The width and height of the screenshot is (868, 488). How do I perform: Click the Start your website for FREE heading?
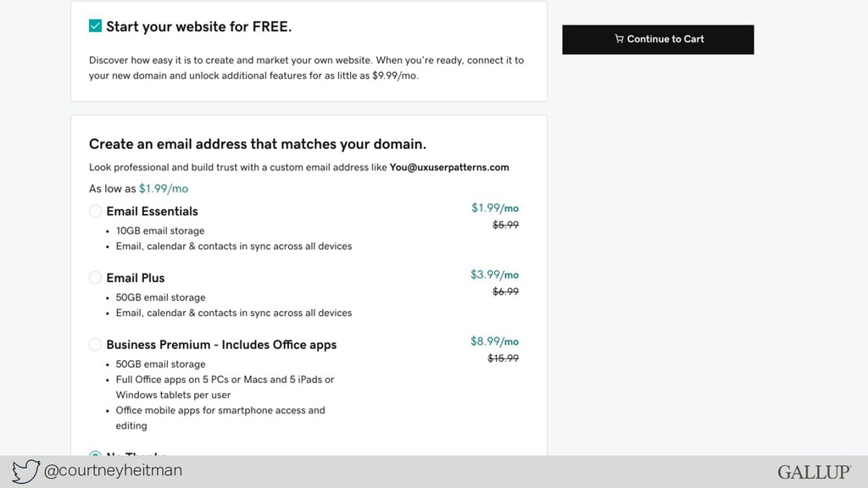click(x=198, y=26)
